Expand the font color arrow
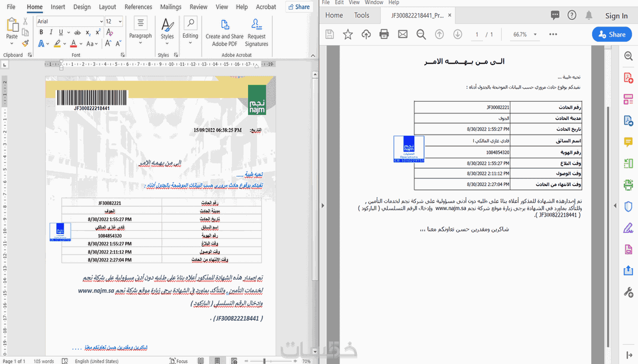Viewport: 638px width, 364px height. pos(81,44)
